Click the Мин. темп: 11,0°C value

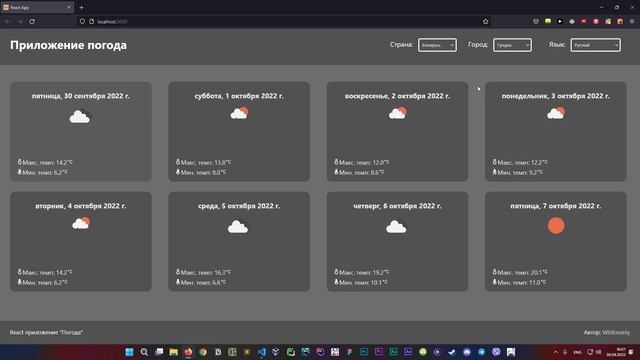519,282
